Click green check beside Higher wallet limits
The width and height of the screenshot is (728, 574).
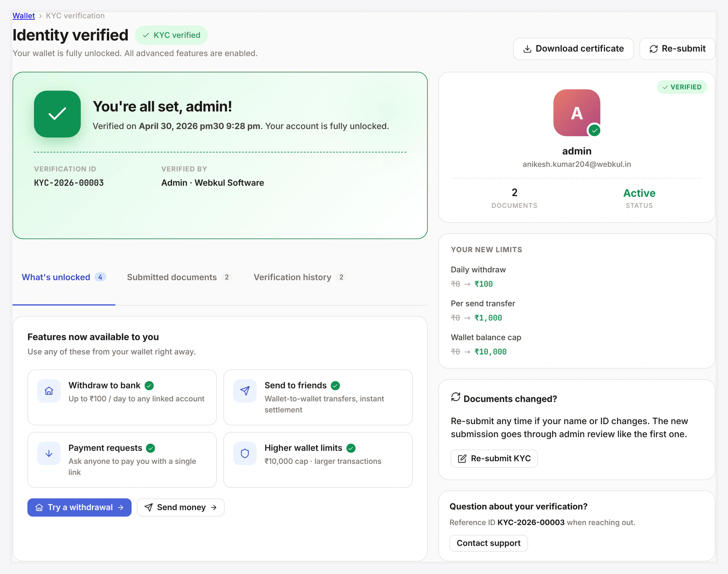pyautogui.click(x=351, y=448)
